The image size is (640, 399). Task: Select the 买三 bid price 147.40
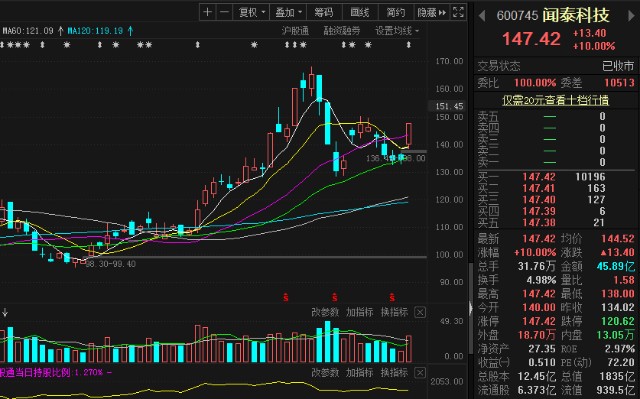tap(539, 200)
